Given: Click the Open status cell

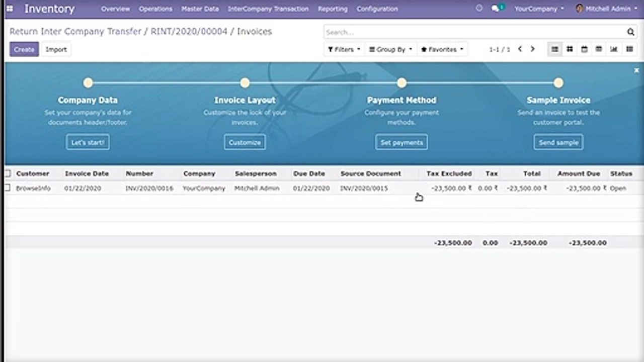Looking at the screenshot, I should tap(618, 188).
